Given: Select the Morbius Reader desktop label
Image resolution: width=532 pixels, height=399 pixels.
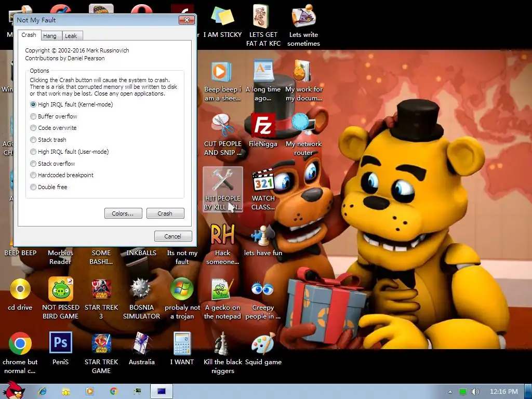Looking at the screenshot, I should click(60, 257).
